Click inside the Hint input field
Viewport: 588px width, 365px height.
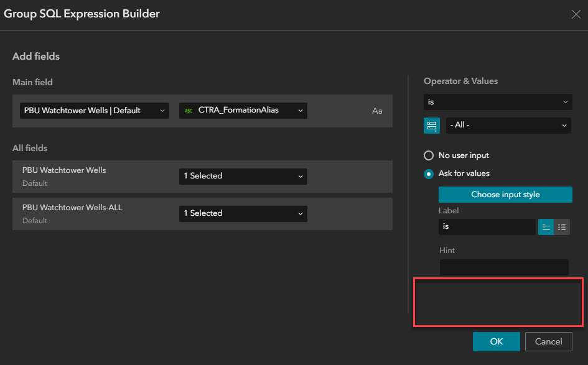point(504,267)
